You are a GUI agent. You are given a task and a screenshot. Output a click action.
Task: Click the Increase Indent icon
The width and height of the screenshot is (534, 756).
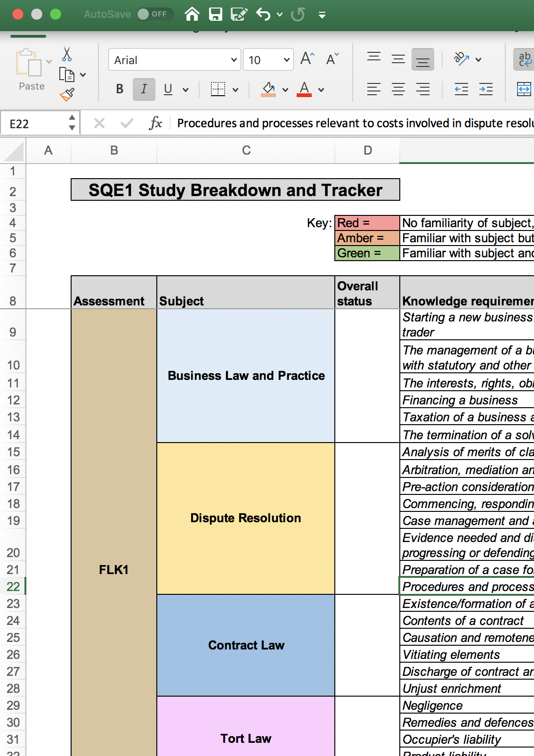click(x=485, y=89)
